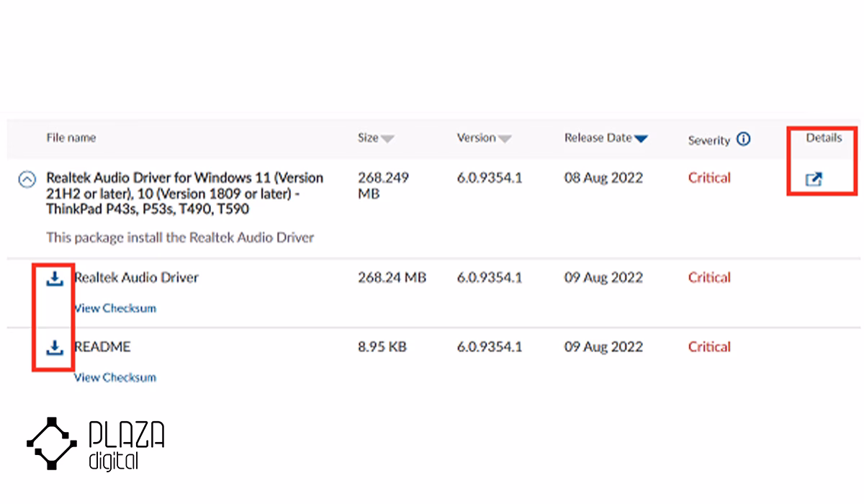Click the 268.24 MB size value
864x504 pixels.
pyautogui.click(x=392, y=278)
